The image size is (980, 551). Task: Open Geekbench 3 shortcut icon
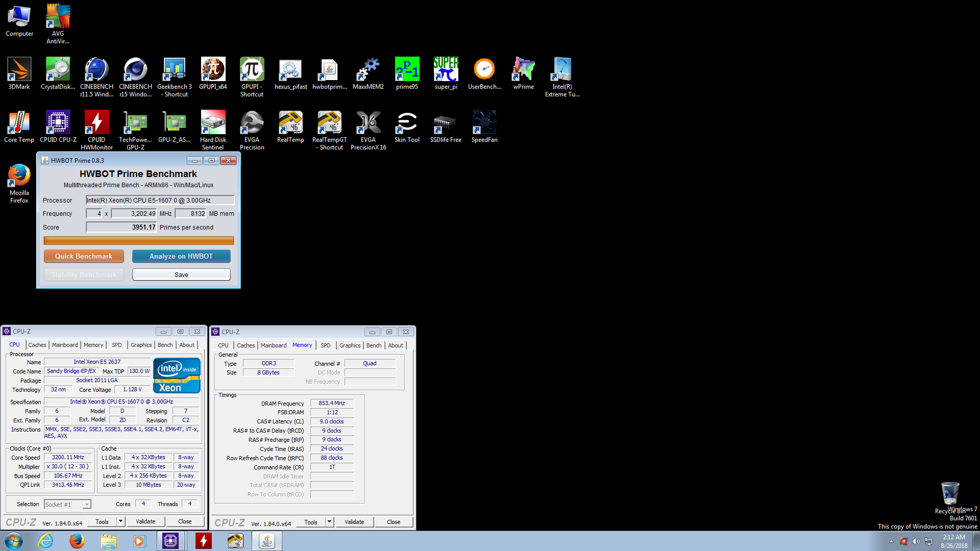click(x=175, y=78)
